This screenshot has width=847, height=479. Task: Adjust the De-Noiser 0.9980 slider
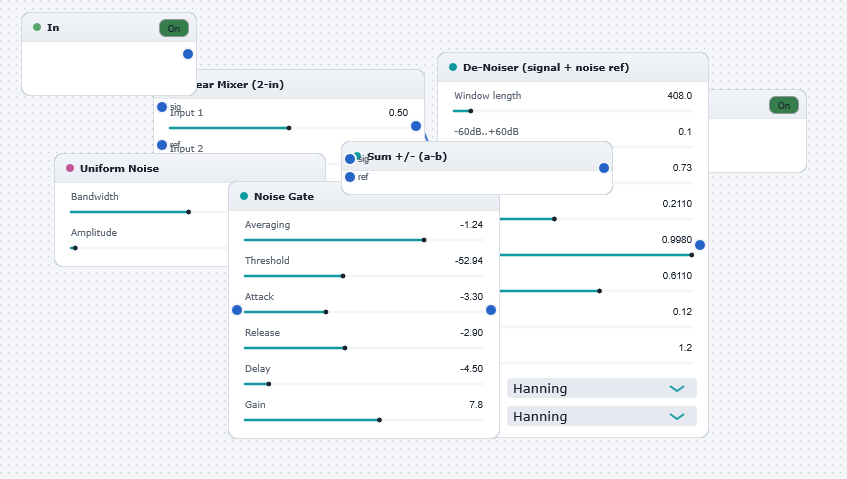click(596, 255)
